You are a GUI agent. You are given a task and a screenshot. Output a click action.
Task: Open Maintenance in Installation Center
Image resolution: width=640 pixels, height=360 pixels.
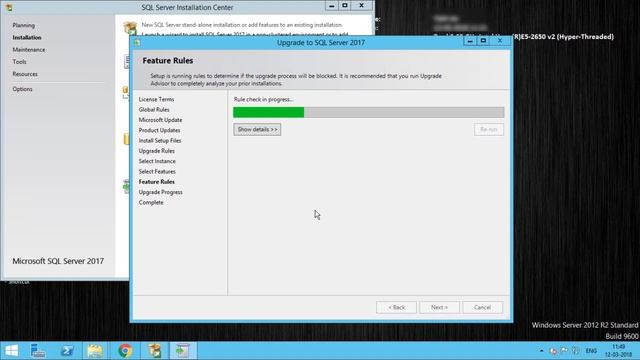click(29, 50)
